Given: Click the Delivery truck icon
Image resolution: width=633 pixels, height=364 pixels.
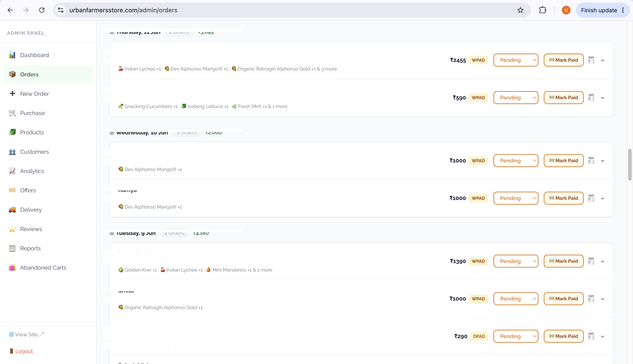Looking at the screenshot, I should [x=12, y=209].
